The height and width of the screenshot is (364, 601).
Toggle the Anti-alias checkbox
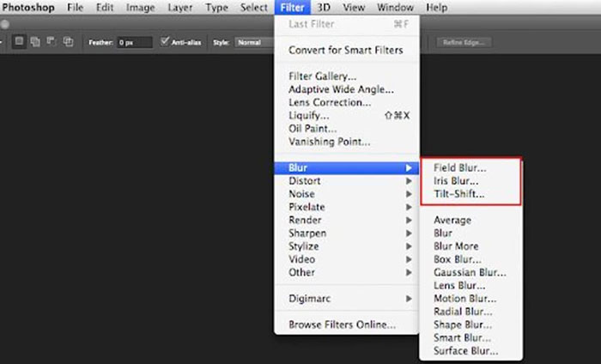coord(165,41)
